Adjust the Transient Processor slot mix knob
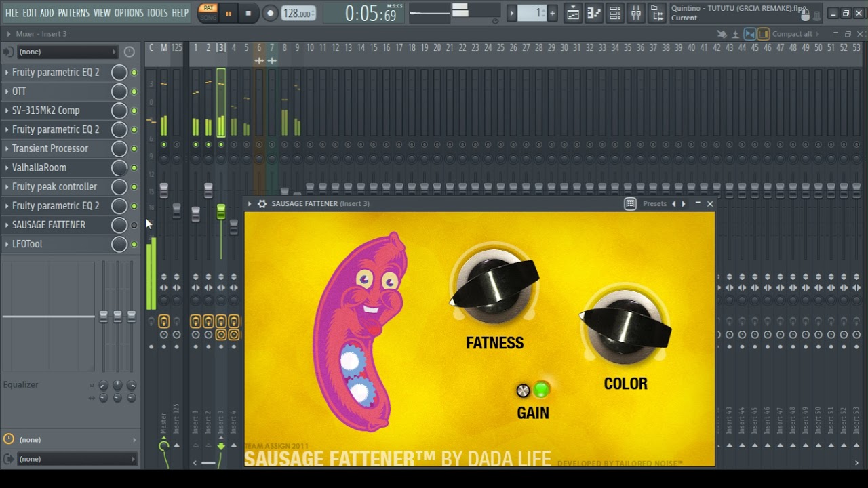 [119, 148]
